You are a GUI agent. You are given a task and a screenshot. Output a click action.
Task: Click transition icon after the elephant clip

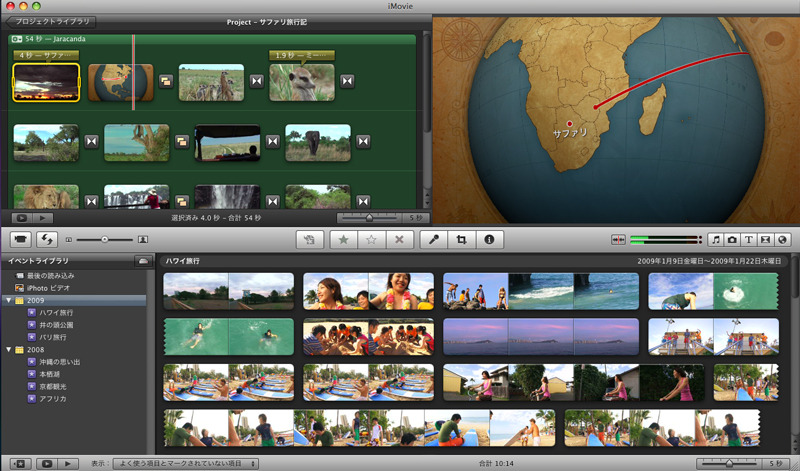pyautogui.click(x=363, y=141)
